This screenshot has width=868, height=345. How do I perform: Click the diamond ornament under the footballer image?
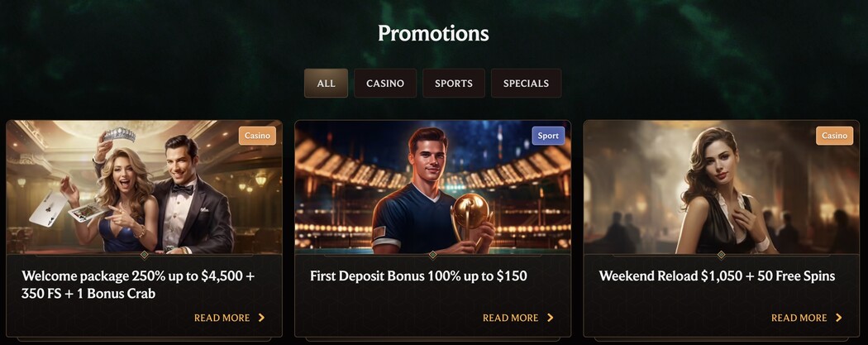click(432, 255)
